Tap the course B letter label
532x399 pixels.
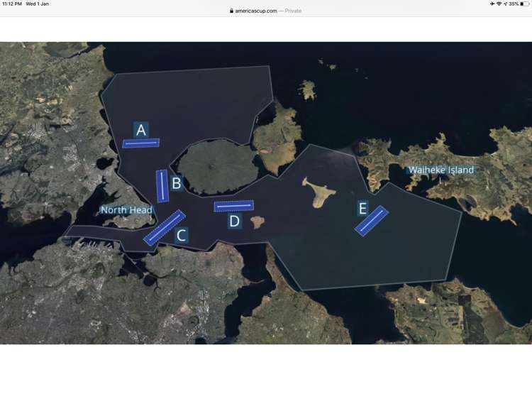pyautogui.click(x=177, y=183)
